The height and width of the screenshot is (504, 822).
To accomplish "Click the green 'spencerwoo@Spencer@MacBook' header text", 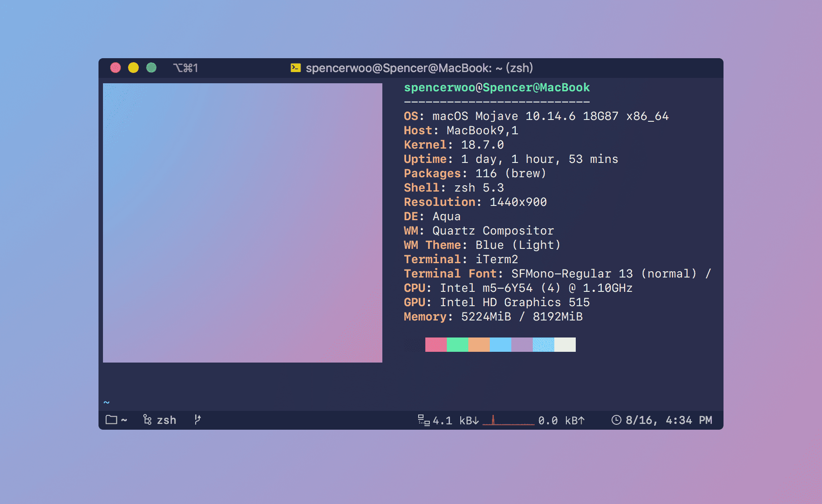I will click(497, 88).
